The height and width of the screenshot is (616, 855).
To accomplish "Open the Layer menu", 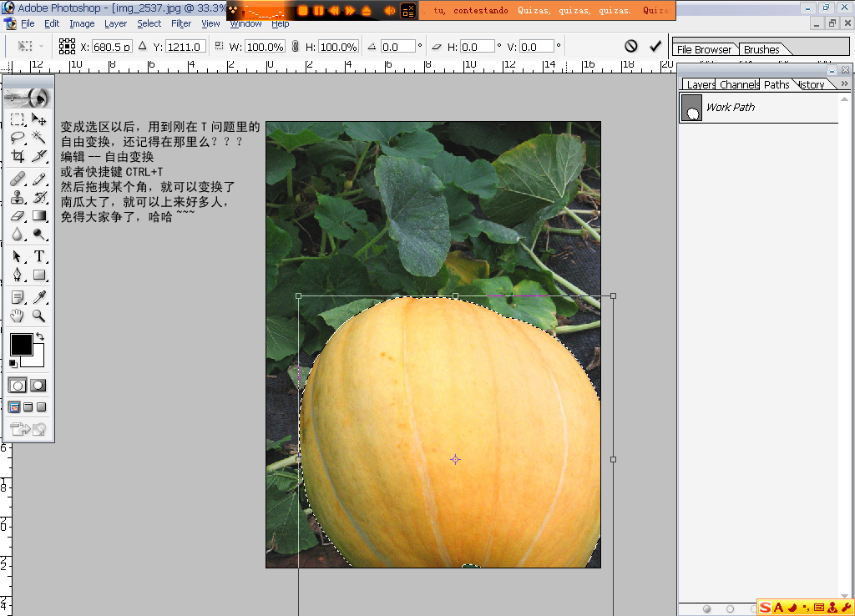I will (x=115, y=23).
